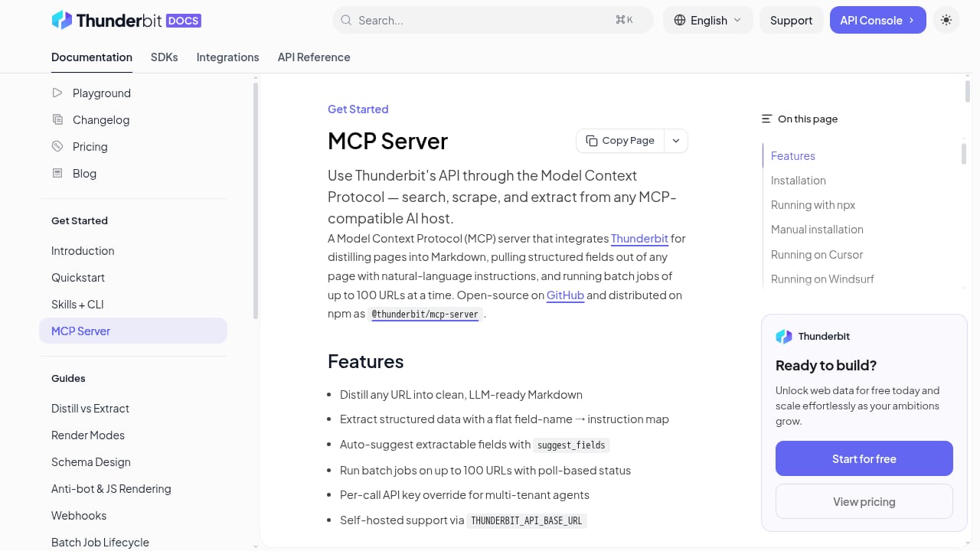
Task: Jump to Features in page outline
Action: coord(792,155)
